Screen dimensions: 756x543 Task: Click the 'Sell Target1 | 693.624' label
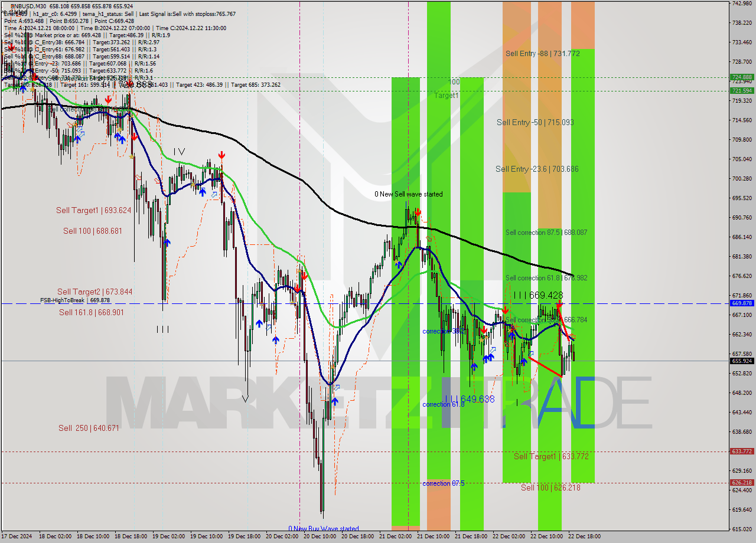click(93, 210)
